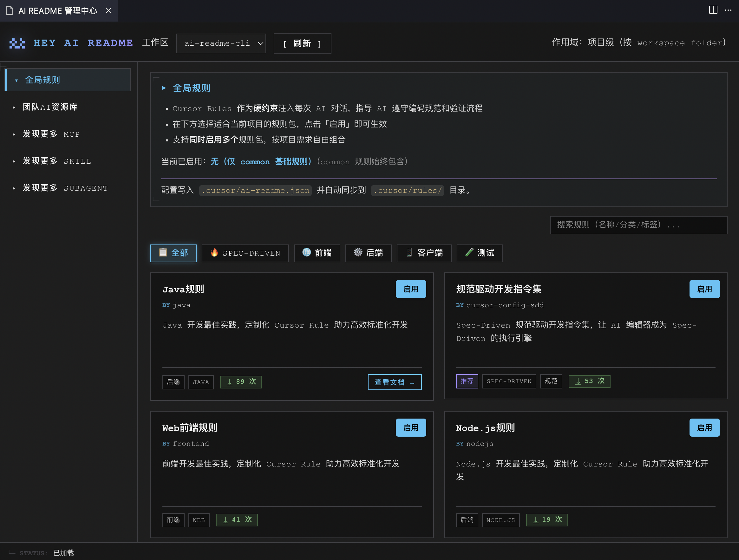Click the .cursor/ai-readme.json path
The width and height of the screenshot is (739, 560).
(x=256, y=190)
